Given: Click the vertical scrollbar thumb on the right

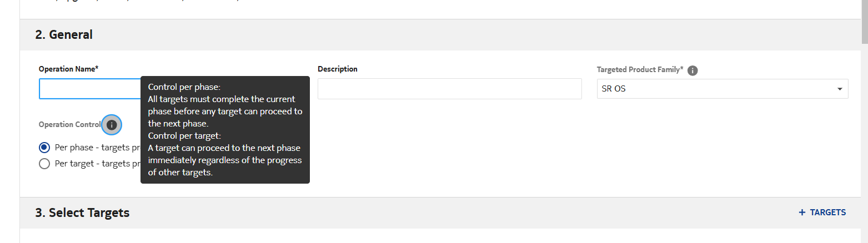Looking at the screenshot, I should click(x=864, y=22).
